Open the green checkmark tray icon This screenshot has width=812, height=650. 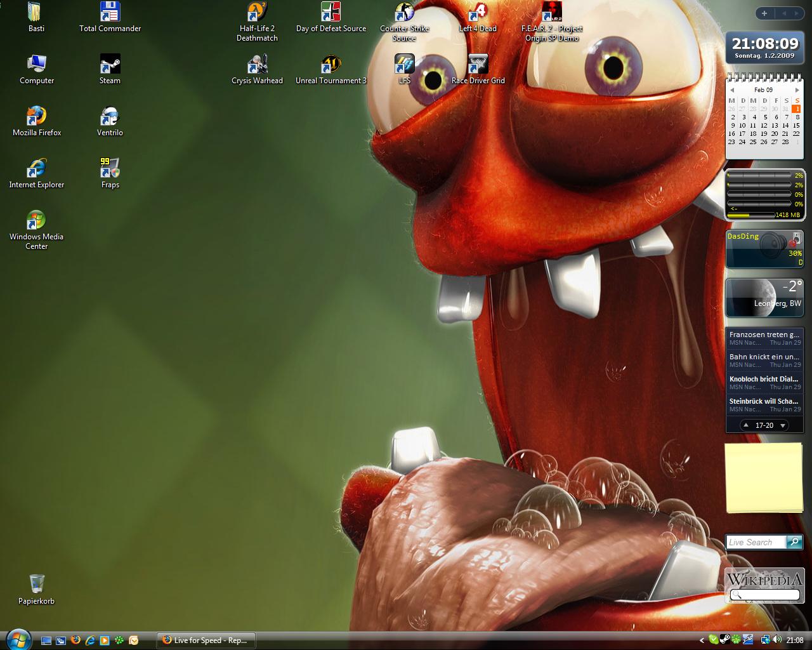[x=714, y=640]
